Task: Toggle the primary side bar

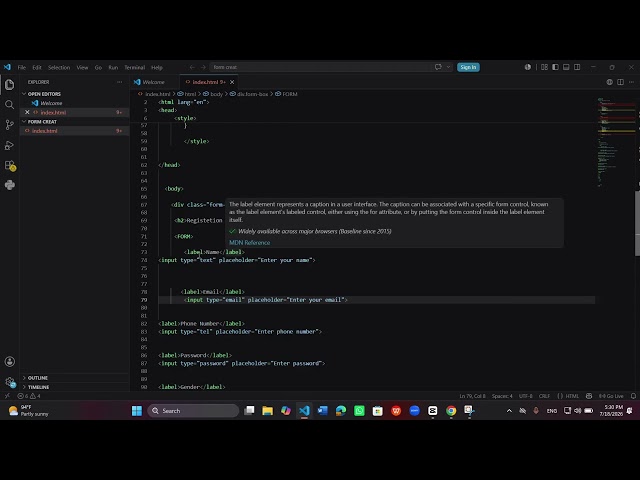Action: click(556, 67)
